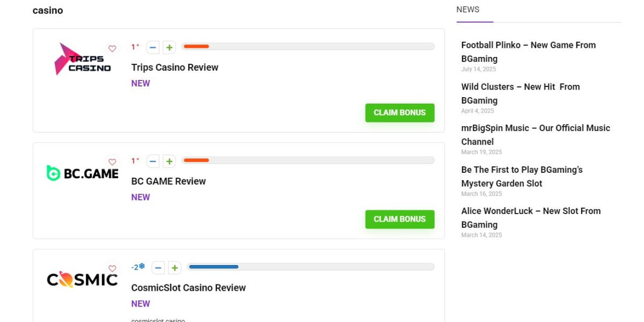Upvote Trips Casino with plus button

click(x=169, y=48)
